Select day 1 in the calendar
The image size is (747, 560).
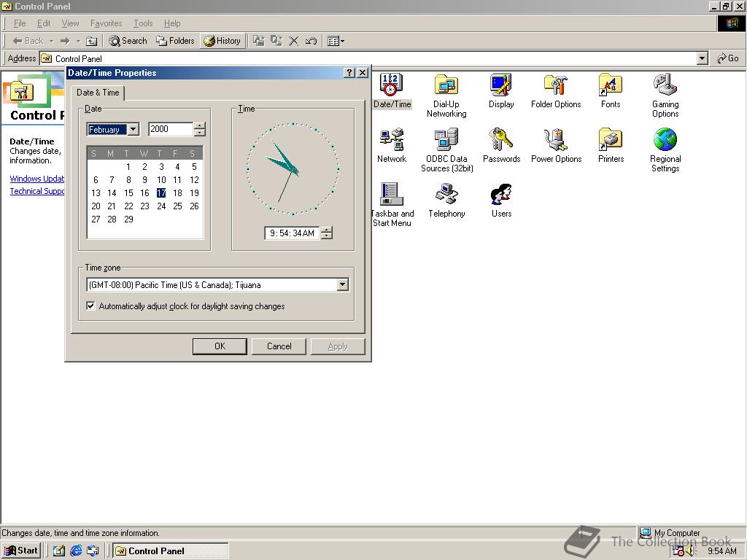pos(128,167)
